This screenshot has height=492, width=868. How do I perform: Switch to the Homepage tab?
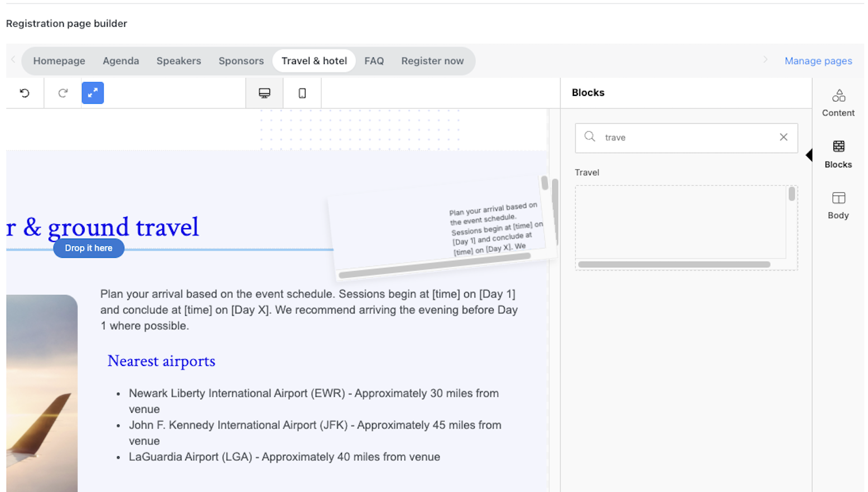(59, 61)
